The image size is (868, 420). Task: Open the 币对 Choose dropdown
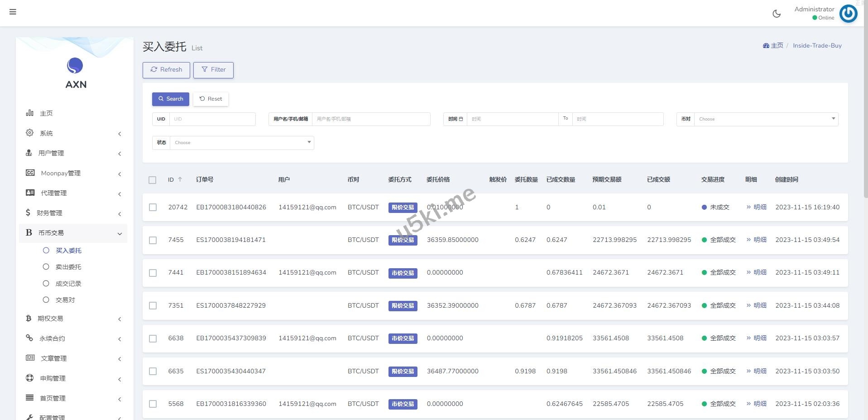tap(766, 119)
